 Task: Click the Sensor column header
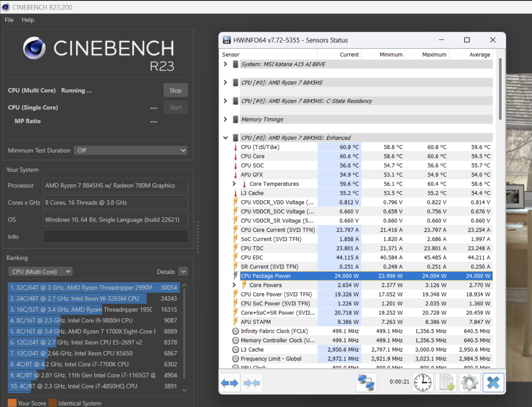point(269,55)
